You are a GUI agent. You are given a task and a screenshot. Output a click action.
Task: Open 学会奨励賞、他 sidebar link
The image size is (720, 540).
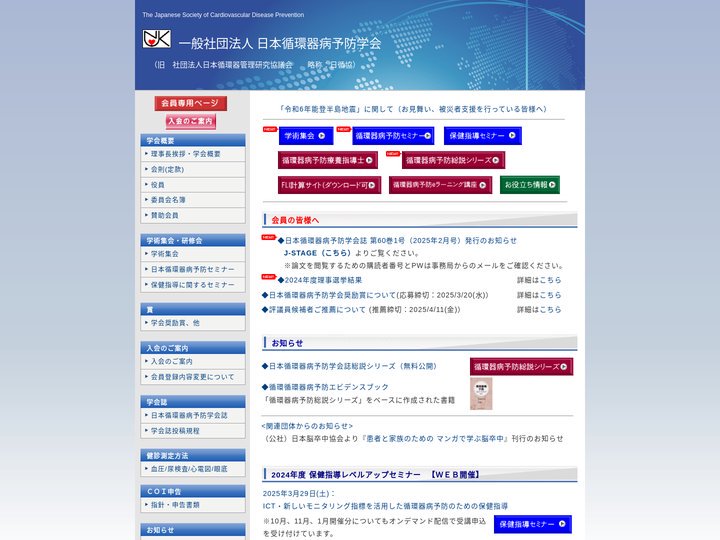point(193,323)
